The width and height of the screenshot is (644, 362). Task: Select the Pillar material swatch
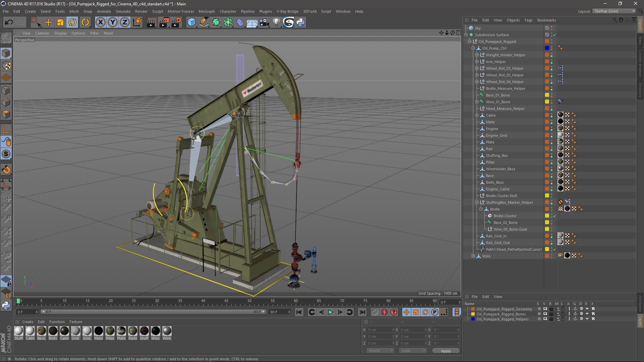point(110,331)
